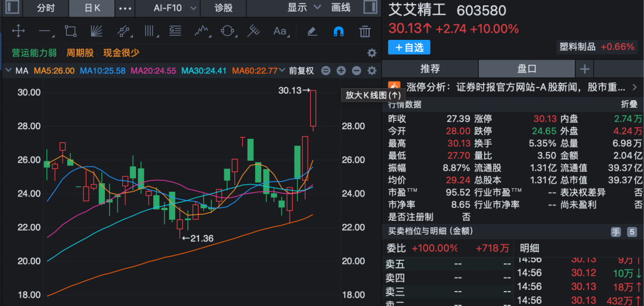
Task: Click the 委比 +100.00% value
Action: [434, 248]
